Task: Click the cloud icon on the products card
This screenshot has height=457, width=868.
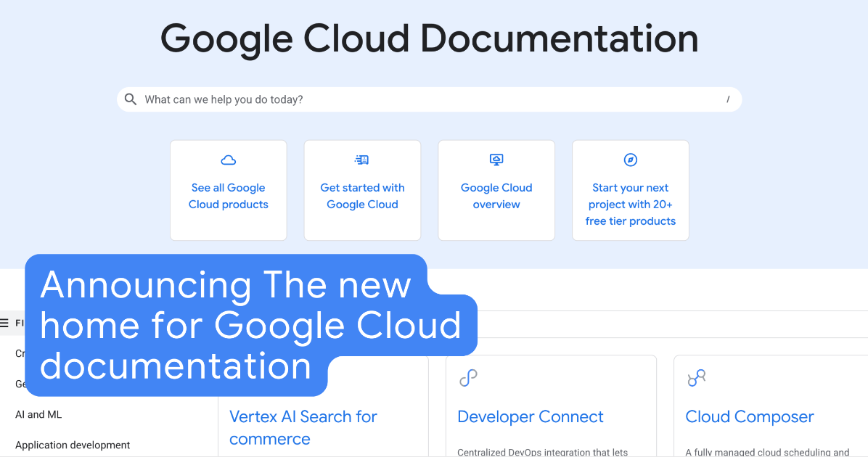Action: pos(228,160)
